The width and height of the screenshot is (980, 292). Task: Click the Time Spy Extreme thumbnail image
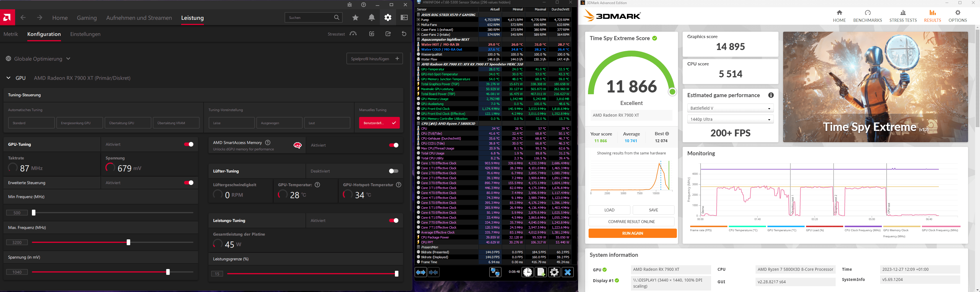point(875,87)
